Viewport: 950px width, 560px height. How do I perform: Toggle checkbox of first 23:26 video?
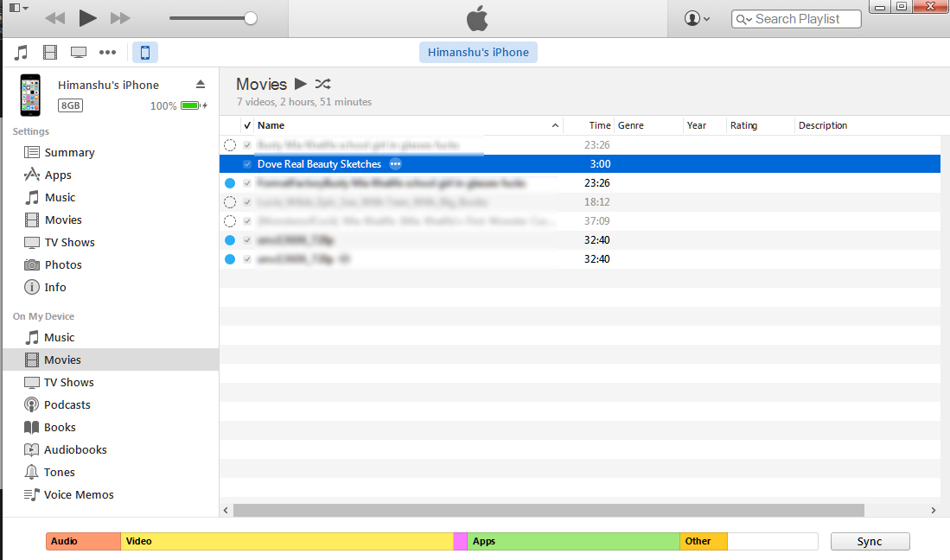[247, 145]
